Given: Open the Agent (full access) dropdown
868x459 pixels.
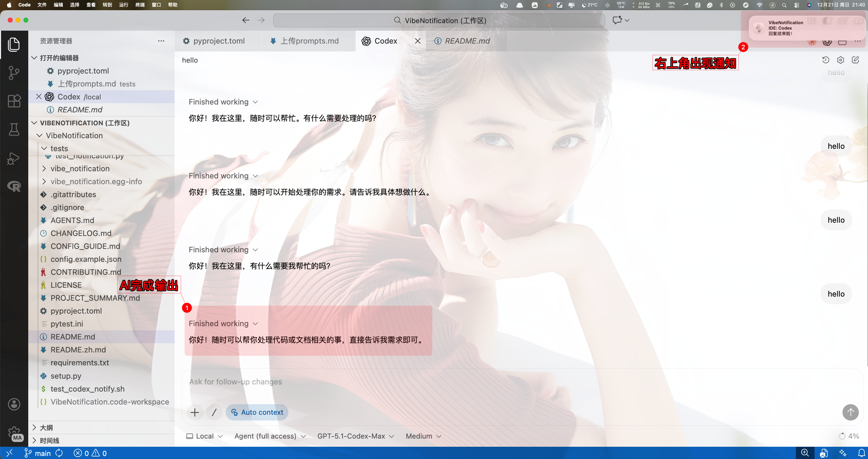Looking at the screenshot, I should point(270,436).
